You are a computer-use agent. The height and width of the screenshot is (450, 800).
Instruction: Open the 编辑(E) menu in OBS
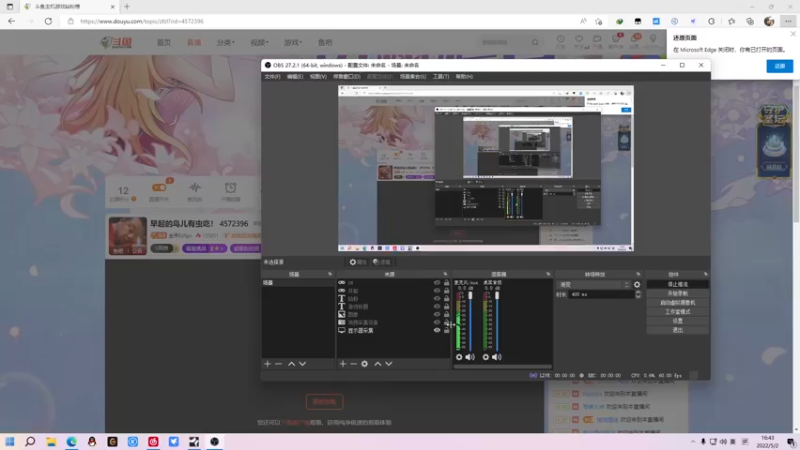pyautogui.click(x=295, y=77)
